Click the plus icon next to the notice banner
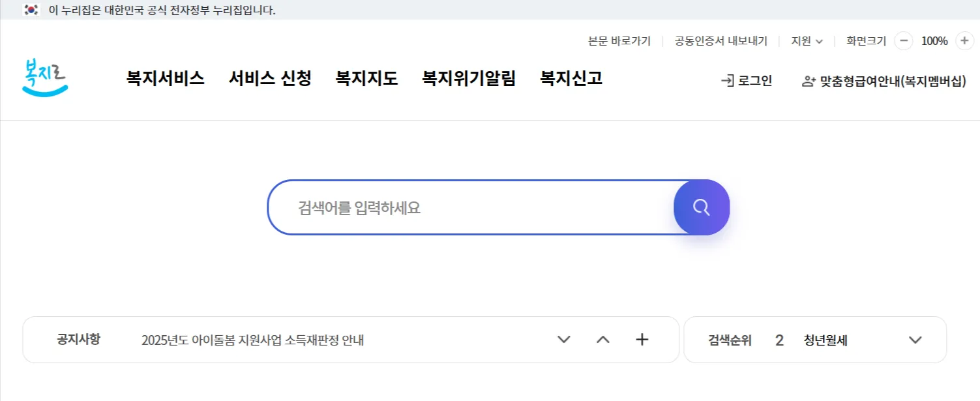The height and width of the screenshot is (401, 980). point(642,339)
